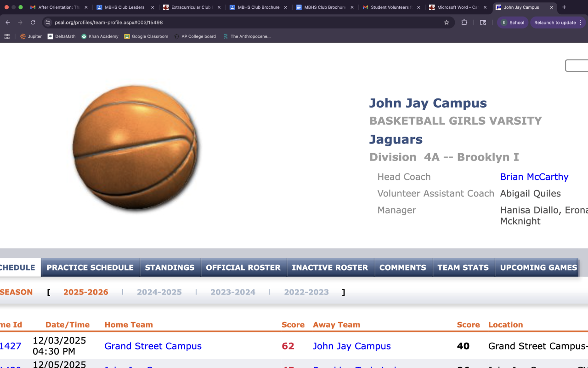Reload the page with the refresh icon
Viewport: 588px width, 368px height.
click(33, 23)
